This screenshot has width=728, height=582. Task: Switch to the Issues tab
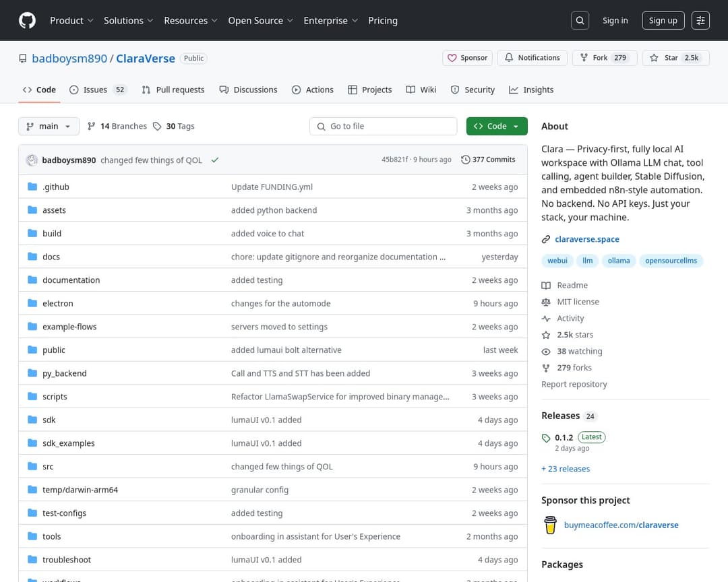point(98,90)
